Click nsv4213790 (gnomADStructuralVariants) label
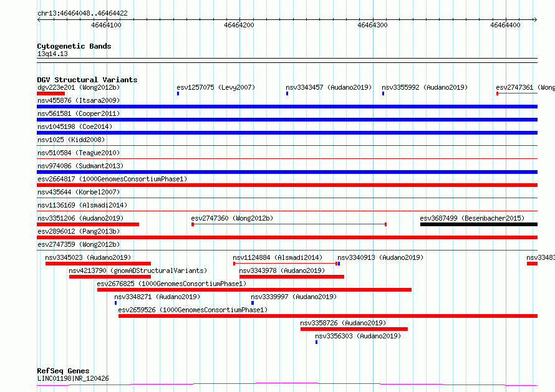Viewport: 555px width, 392px height. [138, 270]
